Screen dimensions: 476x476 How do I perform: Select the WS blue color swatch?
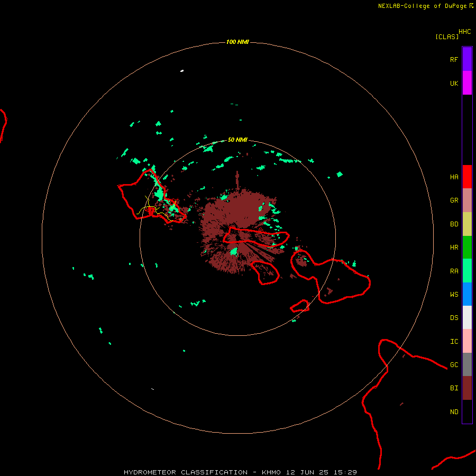(x=467, y=294)
